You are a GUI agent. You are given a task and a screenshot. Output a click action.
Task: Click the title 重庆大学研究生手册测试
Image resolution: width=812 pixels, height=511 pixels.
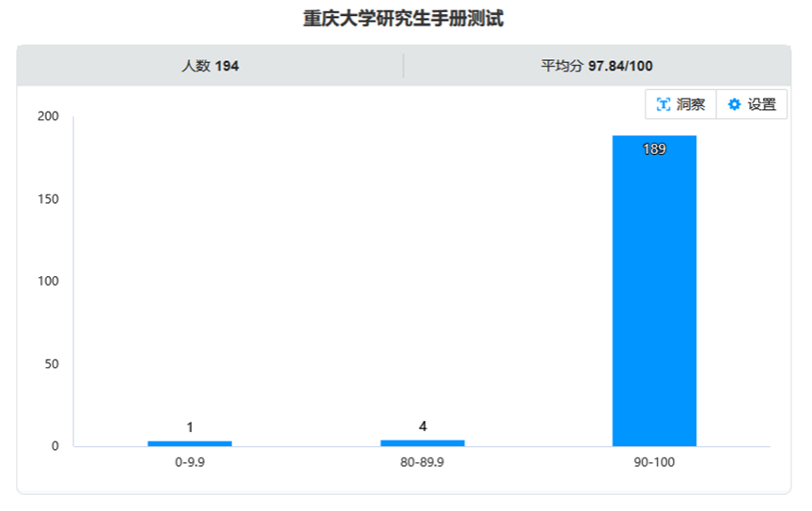pos(403,19)
